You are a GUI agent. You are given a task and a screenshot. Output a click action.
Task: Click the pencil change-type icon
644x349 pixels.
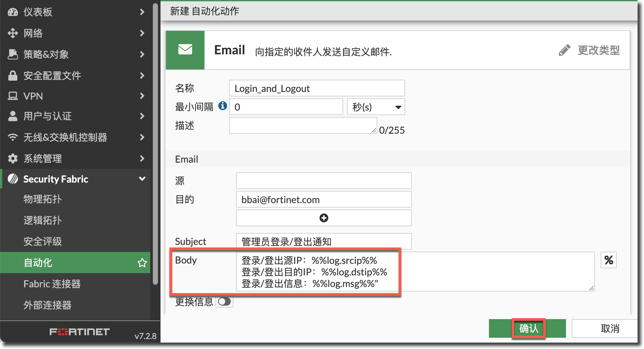point(564,50)
